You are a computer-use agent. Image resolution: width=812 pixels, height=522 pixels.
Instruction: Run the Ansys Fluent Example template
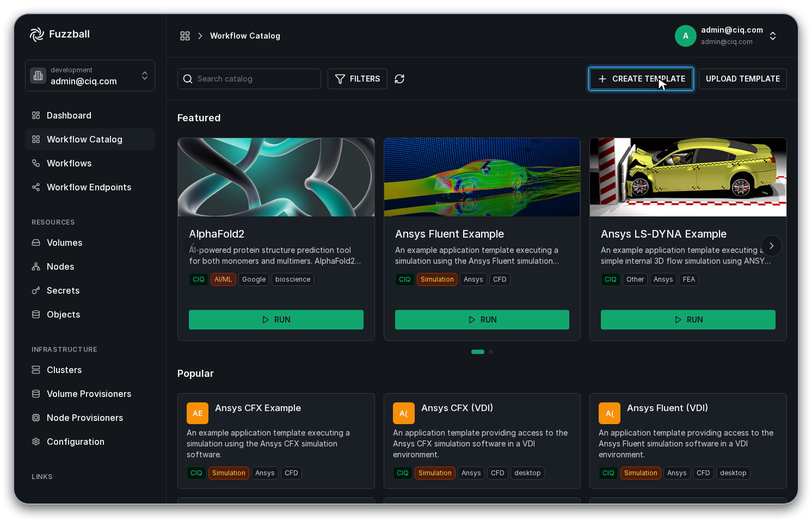[x=482, y=320]
